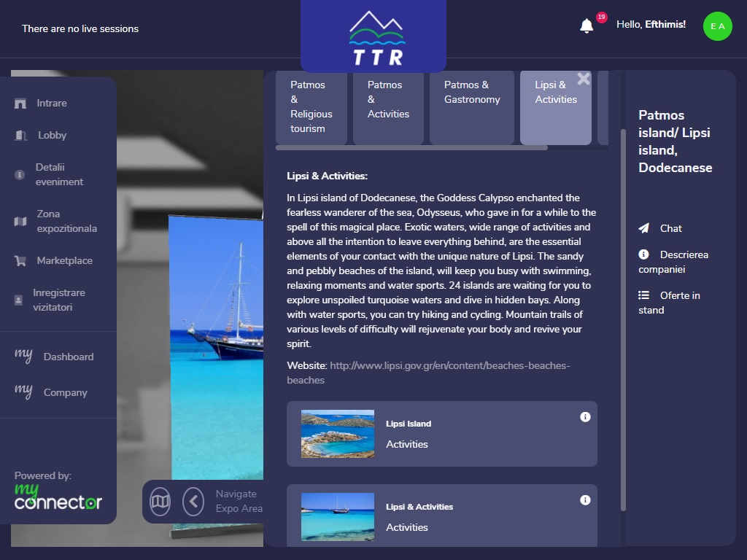Click the Marketplace cart icon

20,260
